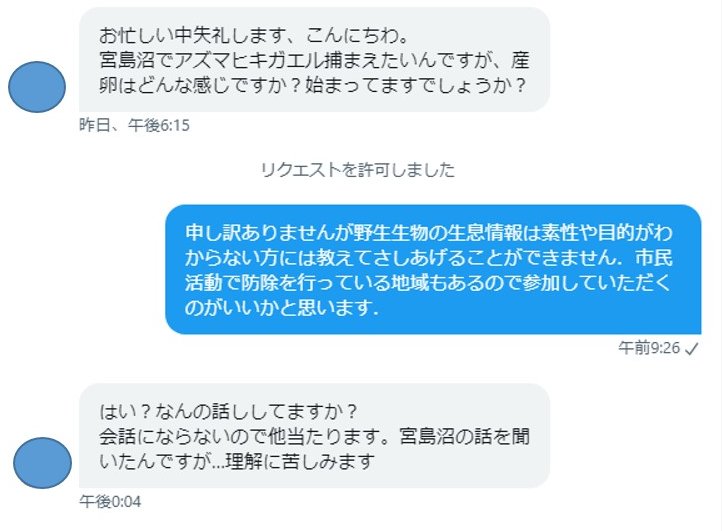Click the line 会話にならないので他当たります
Screen dimensions: 722x531
314,436
